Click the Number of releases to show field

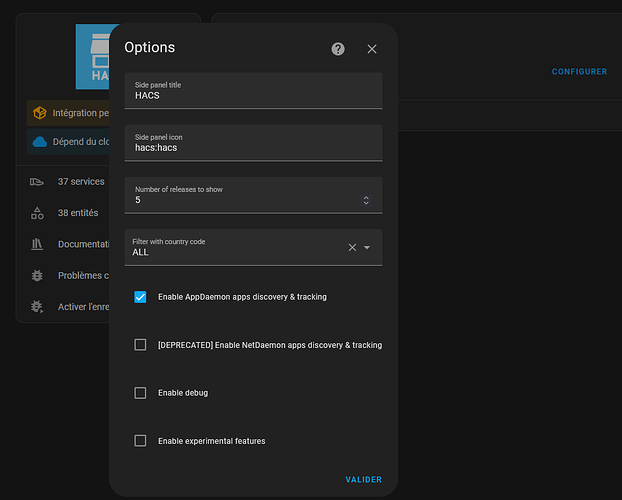pos(253,195)
